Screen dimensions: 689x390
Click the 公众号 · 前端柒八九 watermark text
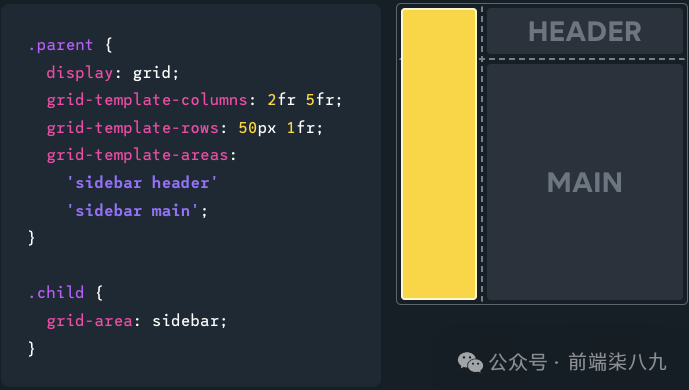point(578,363)
